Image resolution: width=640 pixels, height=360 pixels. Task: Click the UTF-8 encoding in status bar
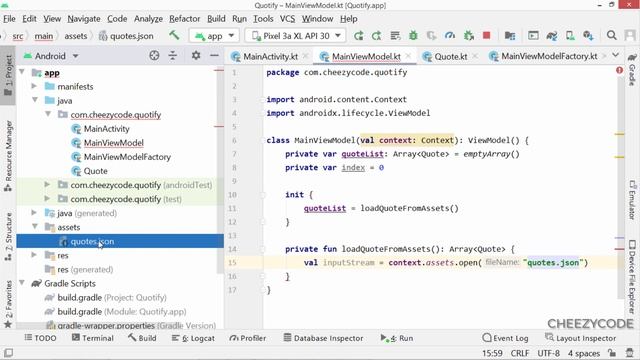pos(548,353)
